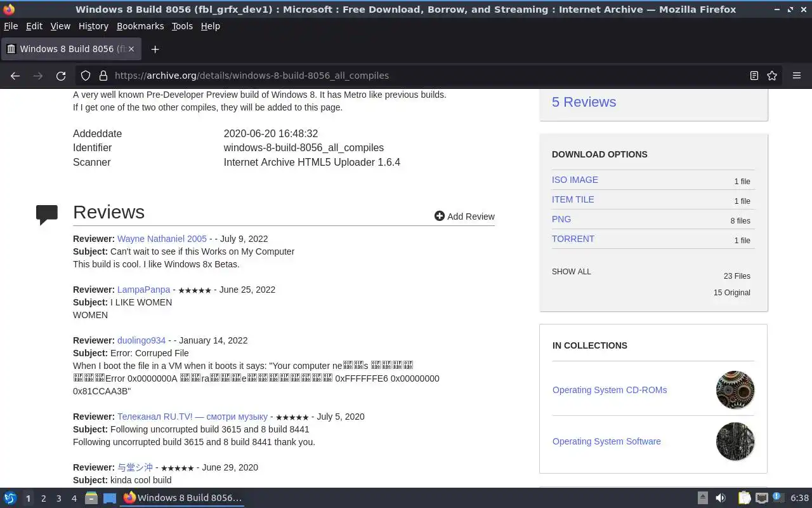Click the Reviews speech bubble icon
Screen dimensions: 812x508
click(47, 215)
